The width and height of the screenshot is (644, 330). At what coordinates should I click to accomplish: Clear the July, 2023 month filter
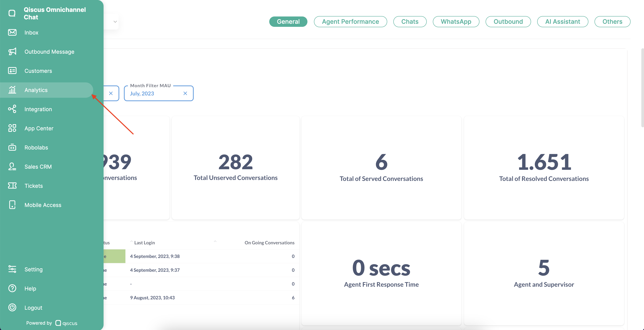pos(185,94)
